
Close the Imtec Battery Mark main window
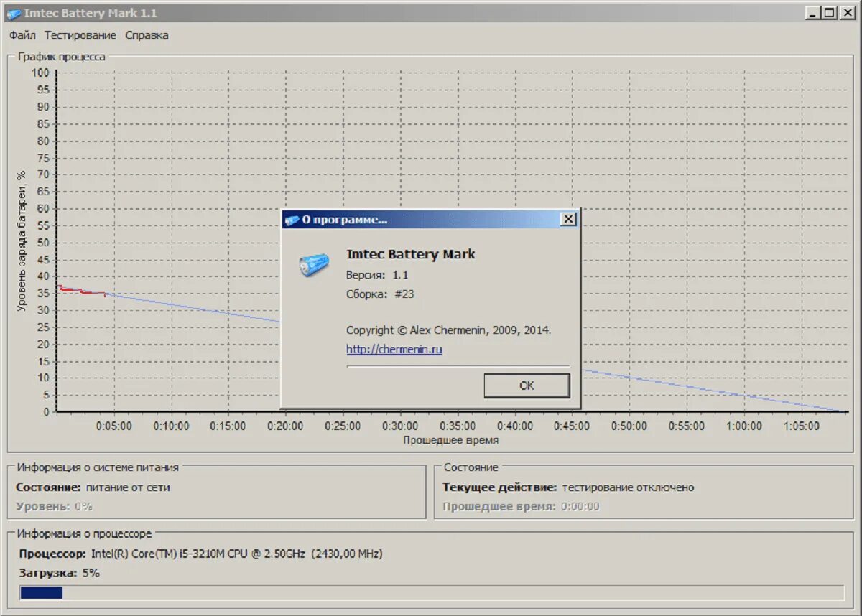coord(848,12)
